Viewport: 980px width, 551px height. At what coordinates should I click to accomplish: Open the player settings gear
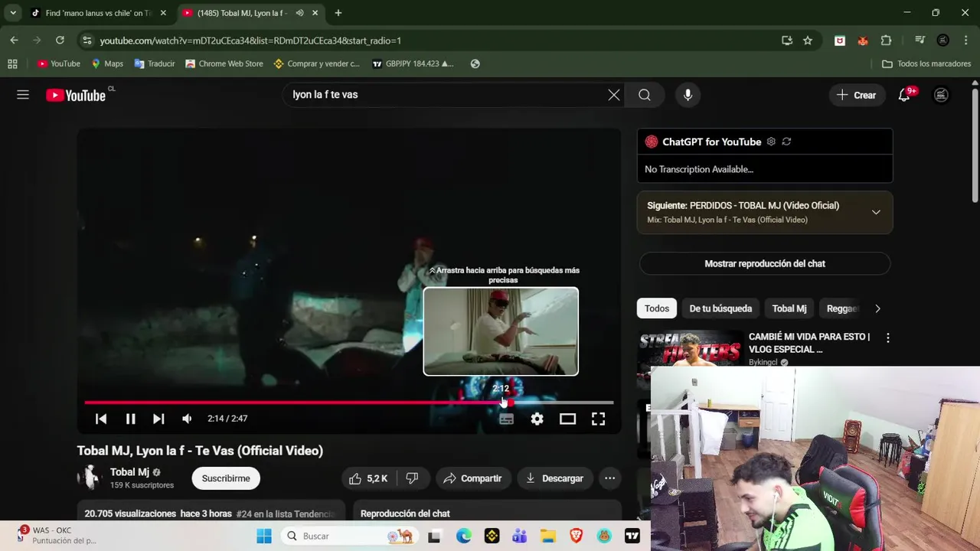coord(537,419)
